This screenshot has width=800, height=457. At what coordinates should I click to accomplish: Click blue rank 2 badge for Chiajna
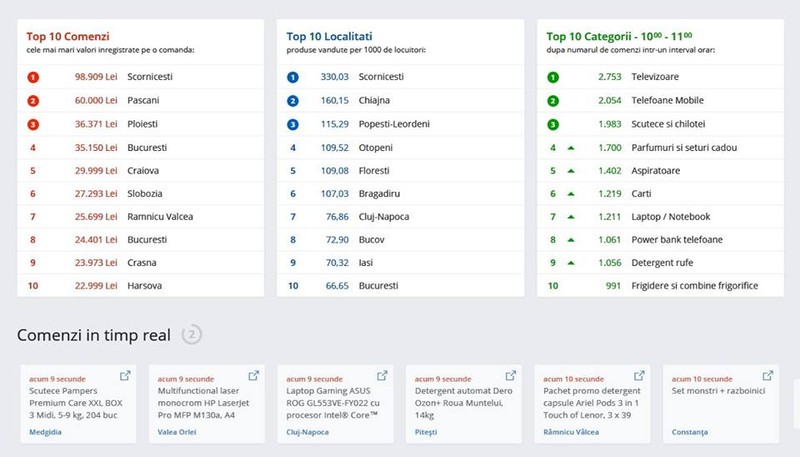[x=293, y=100]
